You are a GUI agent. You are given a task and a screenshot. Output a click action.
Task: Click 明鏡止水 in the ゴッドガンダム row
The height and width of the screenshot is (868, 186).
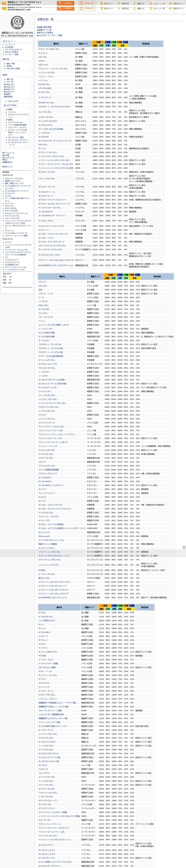(79, 112)
